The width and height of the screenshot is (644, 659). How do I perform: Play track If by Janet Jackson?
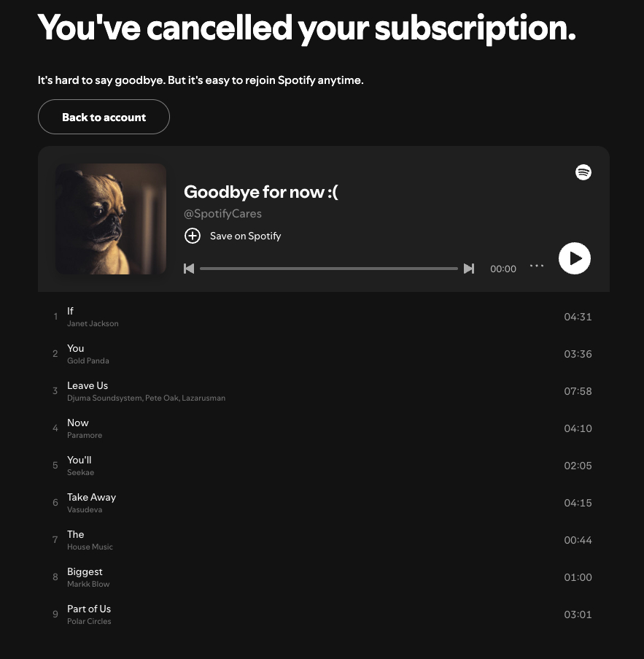(x=322, y=317)
